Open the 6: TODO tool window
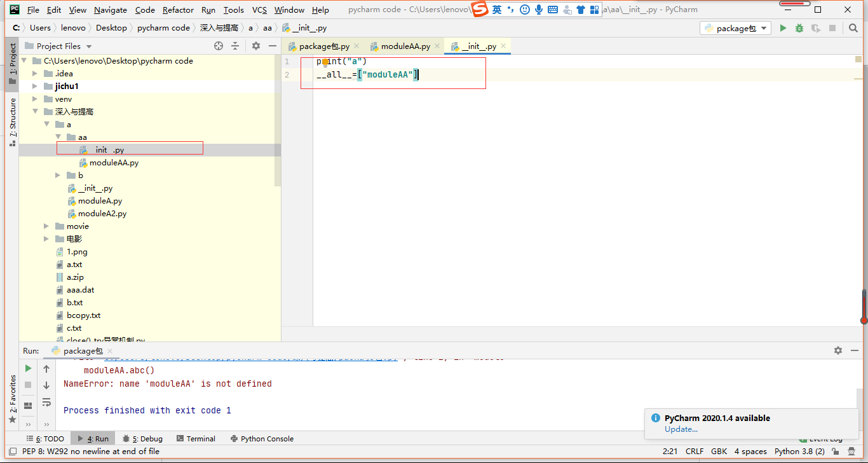The image size is (868, 463). point(44,439)
